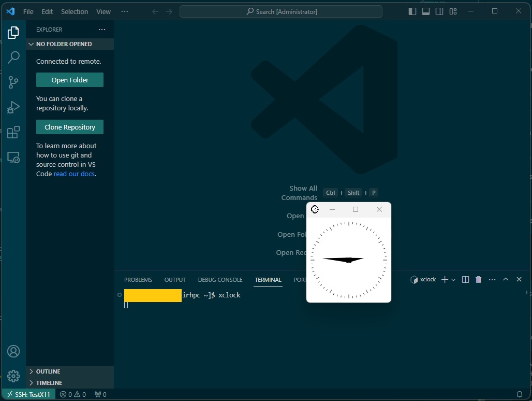This screenshot has height=401, width=532.
Task: Expand the Timeline section
Action: click(49, 383)
